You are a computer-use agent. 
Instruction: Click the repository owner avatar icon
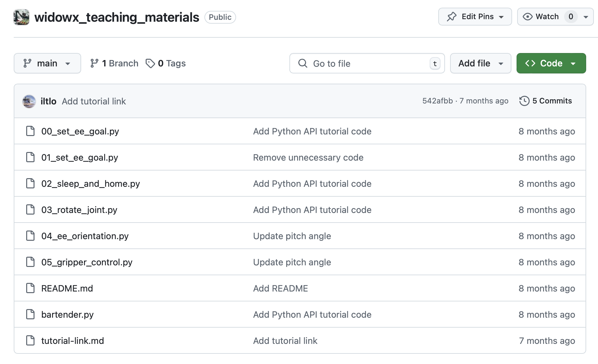(21, 17)
